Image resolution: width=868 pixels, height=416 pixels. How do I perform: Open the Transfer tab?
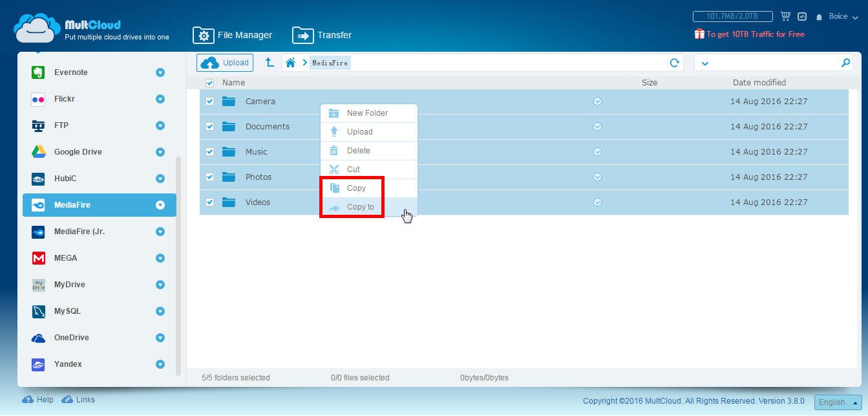pyautogui.click(x=322, y=35)
